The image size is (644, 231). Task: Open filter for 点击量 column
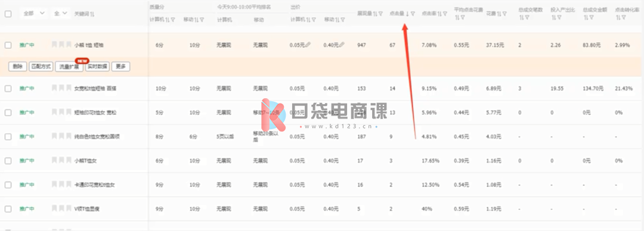click(x=413, y=14)
